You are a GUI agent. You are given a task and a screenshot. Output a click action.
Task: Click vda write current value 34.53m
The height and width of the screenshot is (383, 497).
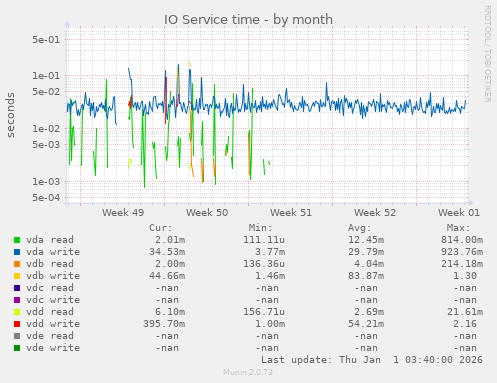[167, 252]
